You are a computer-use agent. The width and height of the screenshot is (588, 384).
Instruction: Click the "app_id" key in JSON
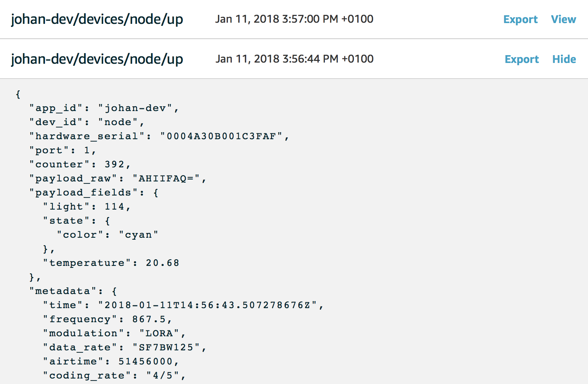[56, 108]
